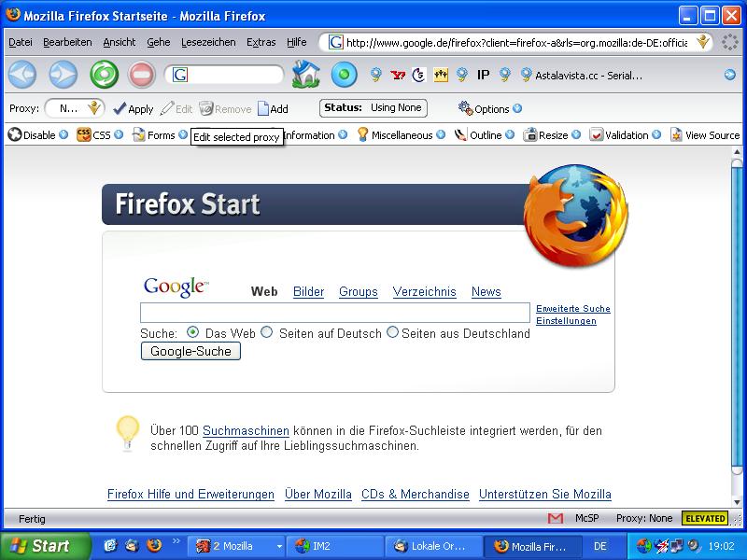The height and width of the screenshot is (560, 747).
Task: Open the Yahoo bookmark icon
Action: pyautogui.click(x=398, y=75)
